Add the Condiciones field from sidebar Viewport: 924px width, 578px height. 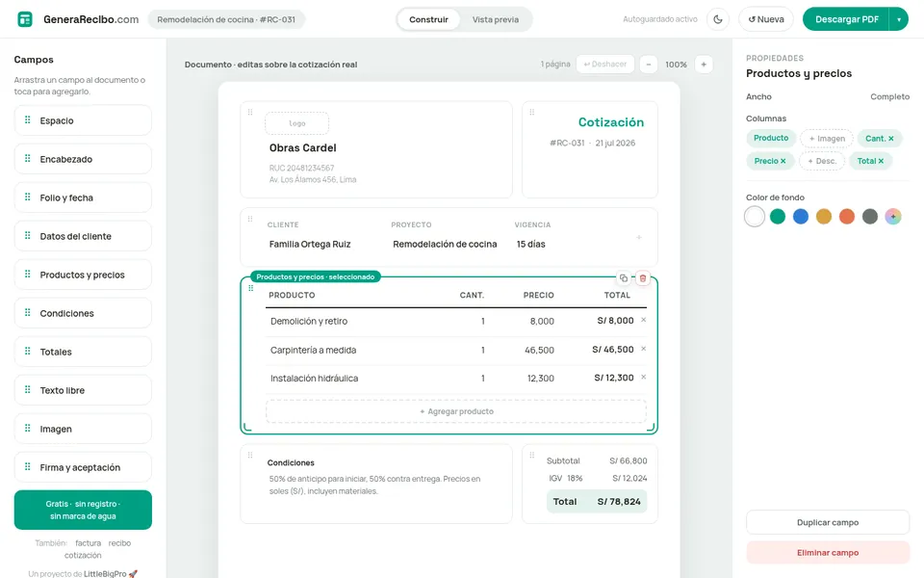coord(83,313)
